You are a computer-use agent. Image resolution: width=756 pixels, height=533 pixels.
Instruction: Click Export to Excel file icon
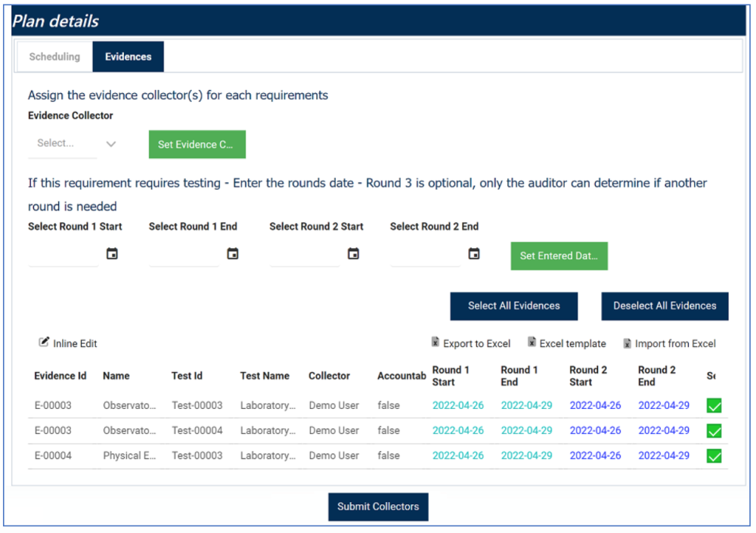435,342
